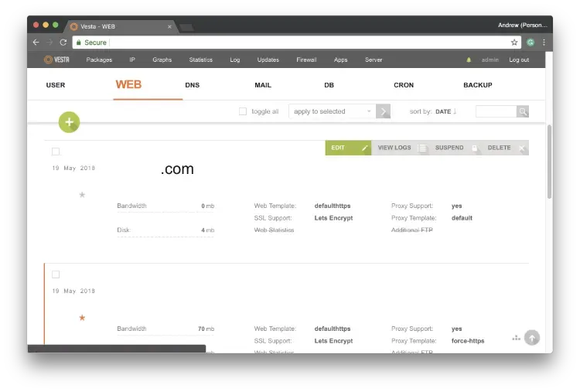Viewport: 580px width, 392px height.
Task: Click the Log out link
Action: pos(519,60)
